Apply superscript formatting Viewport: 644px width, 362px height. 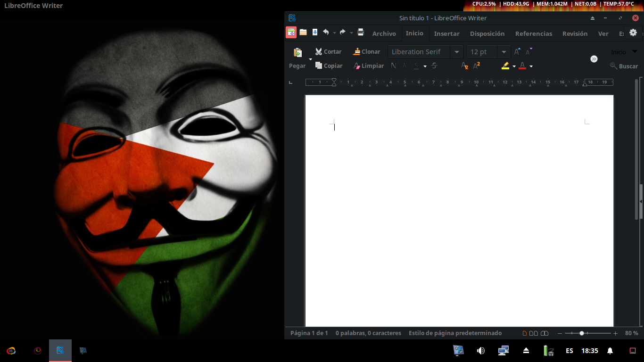click(x=477, y=66)
